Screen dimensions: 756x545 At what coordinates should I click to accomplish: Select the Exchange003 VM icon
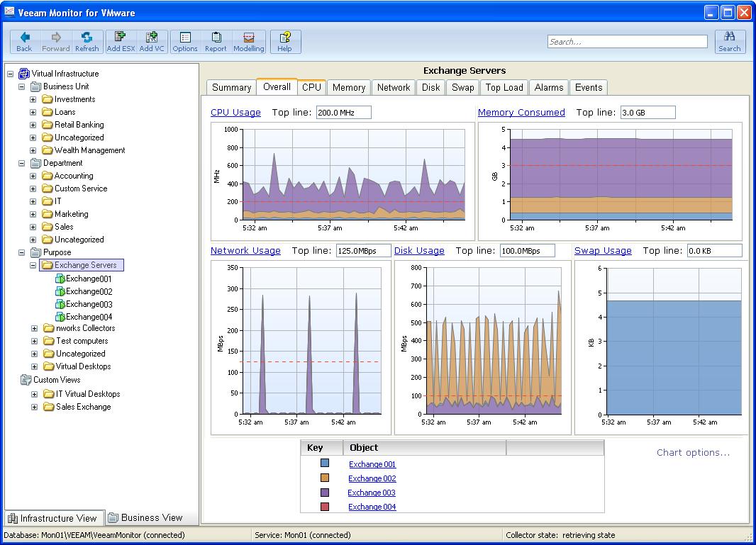point(60,304)
